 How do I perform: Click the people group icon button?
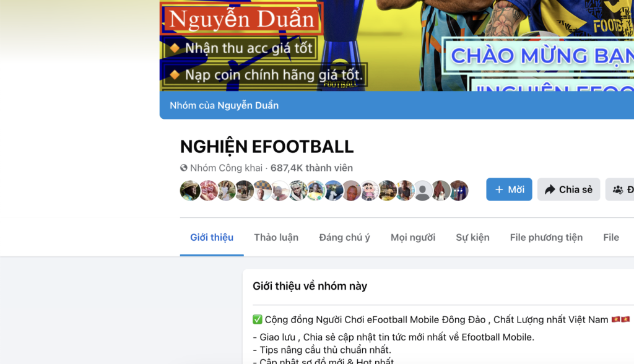(x=619, y=189)
